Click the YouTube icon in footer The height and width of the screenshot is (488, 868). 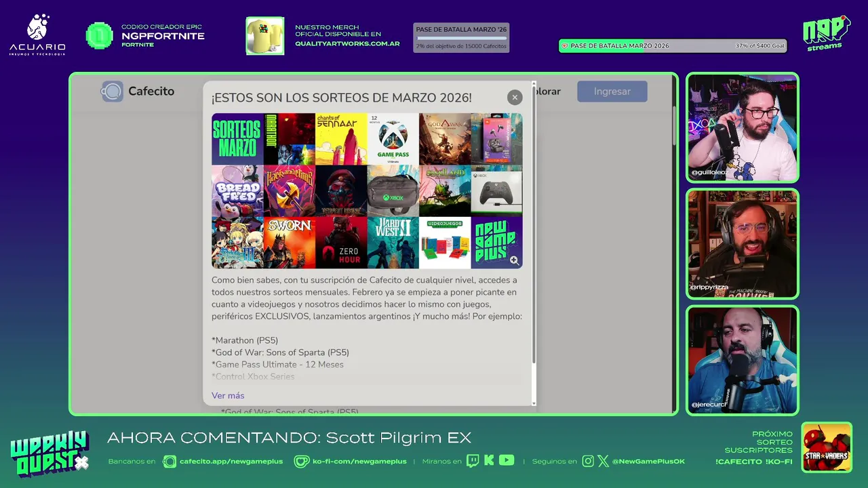coord(507,461)
